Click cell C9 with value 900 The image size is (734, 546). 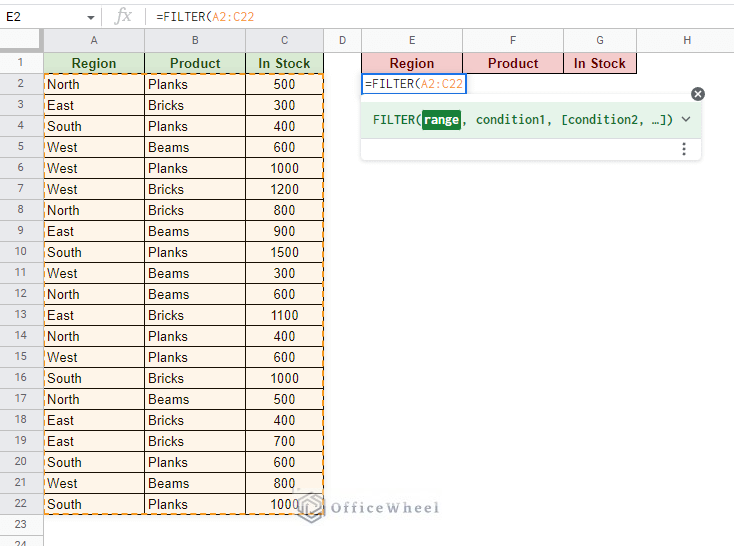284,231
